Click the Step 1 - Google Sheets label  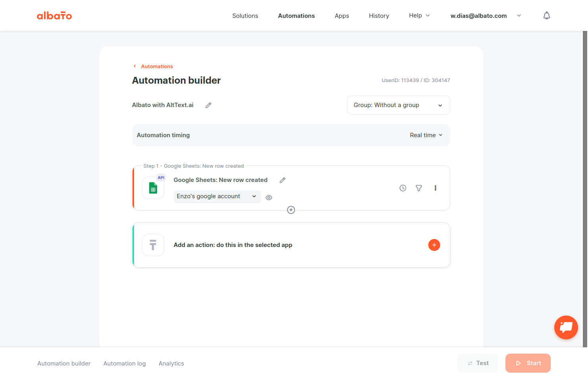point(194,166)
